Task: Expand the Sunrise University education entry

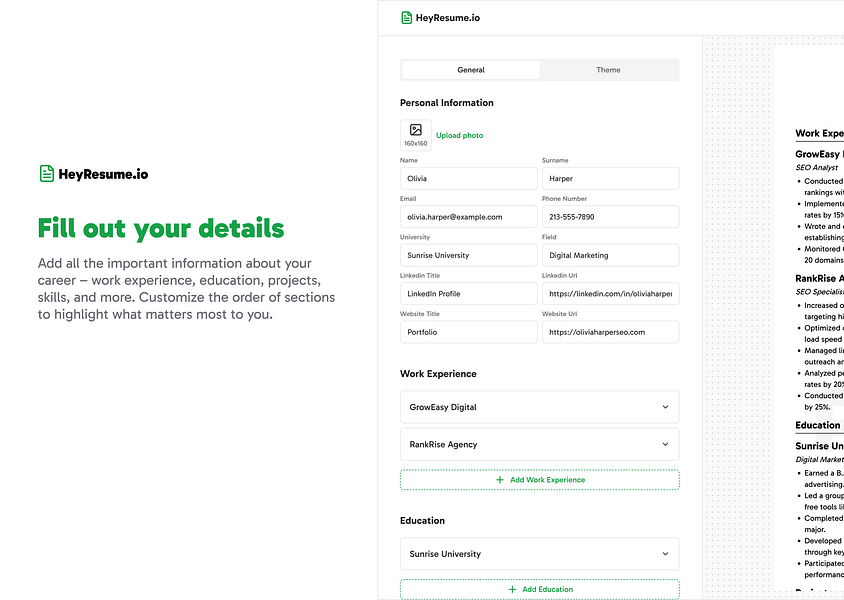Action: [539, 554]
